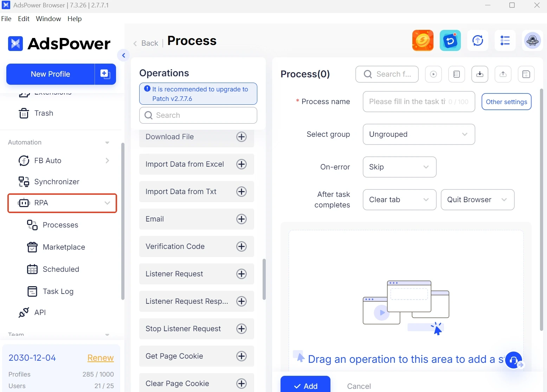
Task: Click the Process search field
Action: pyautogui.click(x=387, y=74)
